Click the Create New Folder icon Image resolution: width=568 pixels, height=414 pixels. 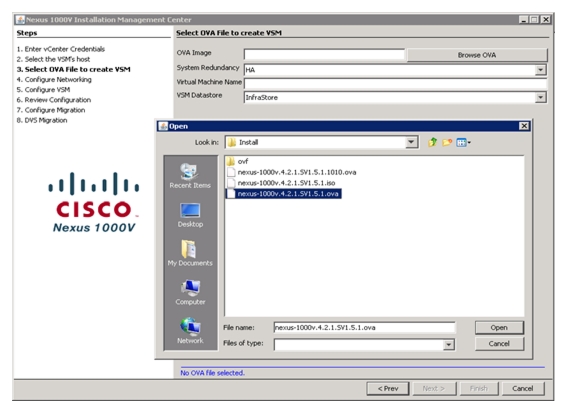tap(447, 142)
